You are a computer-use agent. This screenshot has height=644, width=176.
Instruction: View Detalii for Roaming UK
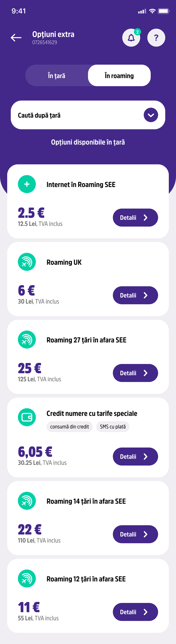(x=135, y=295)
